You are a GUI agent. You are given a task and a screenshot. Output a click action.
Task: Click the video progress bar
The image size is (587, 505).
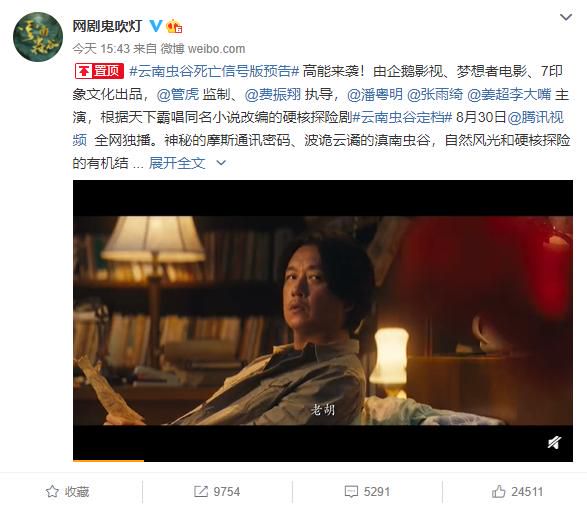323,460
